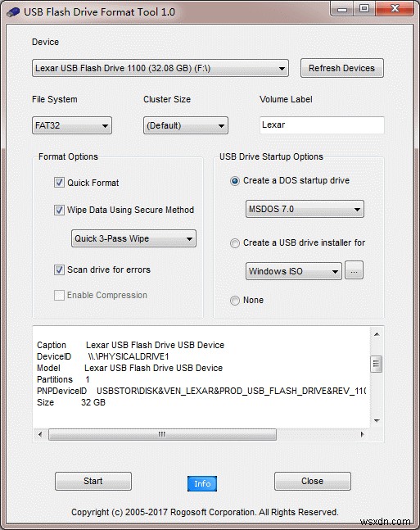Click the info panel scroll up arrow
Screen dimensions: 420x530
click(x=377, y=334)
